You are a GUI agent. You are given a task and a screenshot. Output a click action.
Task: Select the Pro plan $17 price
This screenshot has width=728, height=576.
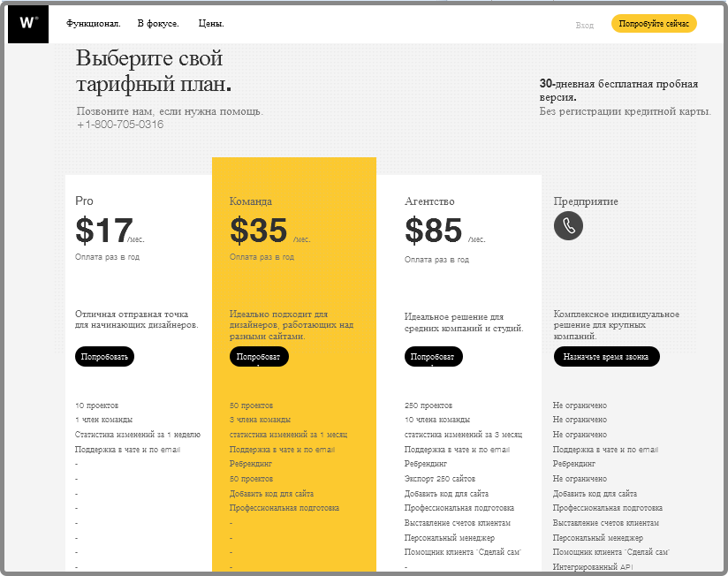pyautogui.click(x=104, y=231)
